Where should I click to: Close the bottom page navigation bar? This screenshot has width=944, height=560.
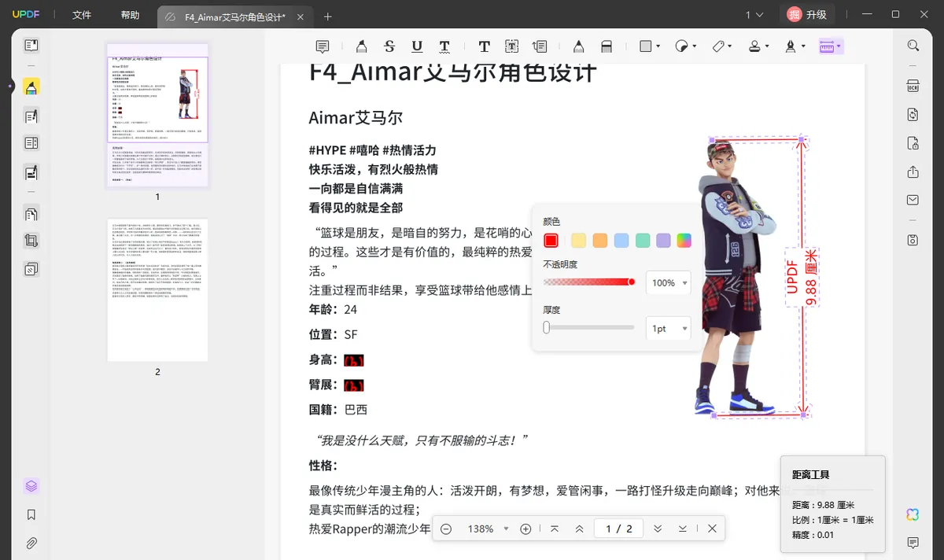(x=712, y=529)
